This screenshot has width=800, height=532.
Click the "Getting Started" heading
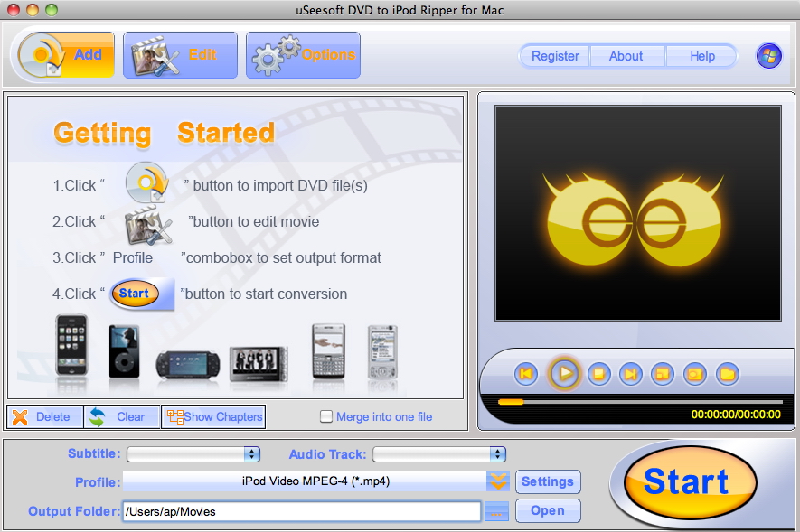[x=164, y=133]
